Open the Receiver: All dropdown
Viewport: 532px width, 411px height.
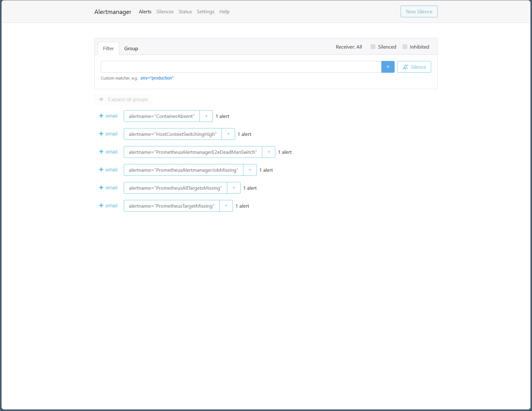pos(349,47)
